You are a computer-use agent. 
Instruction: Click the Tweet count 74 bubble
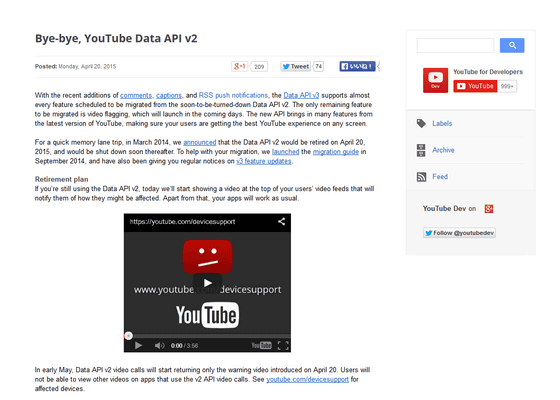coord(319,66)
